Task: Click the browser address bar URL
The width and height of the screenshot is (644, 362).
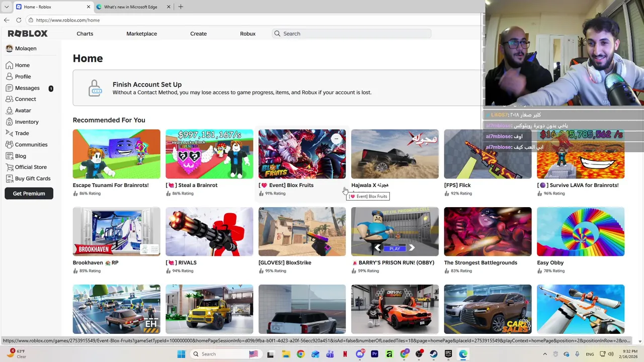Action: [x=68, y=20]
